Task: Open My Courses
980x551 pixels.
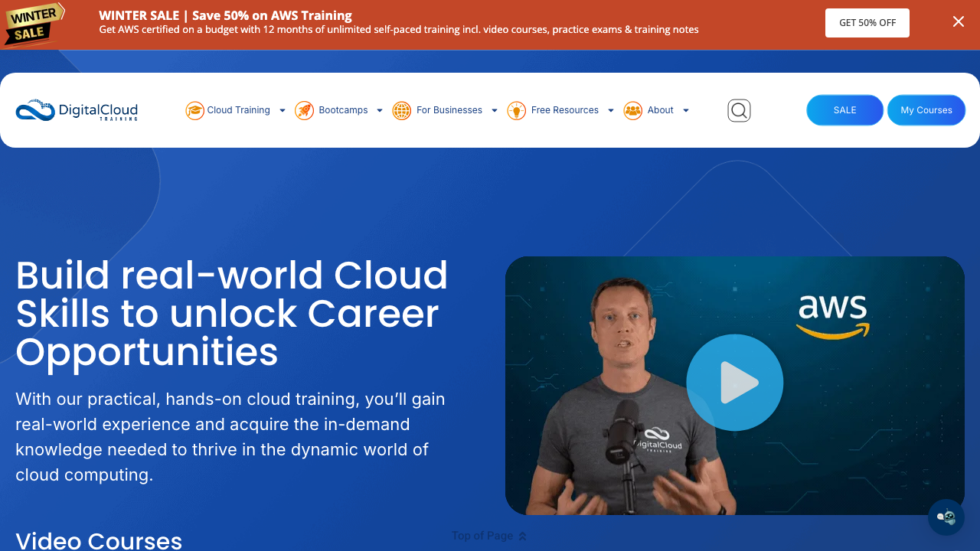Action: 926,110
